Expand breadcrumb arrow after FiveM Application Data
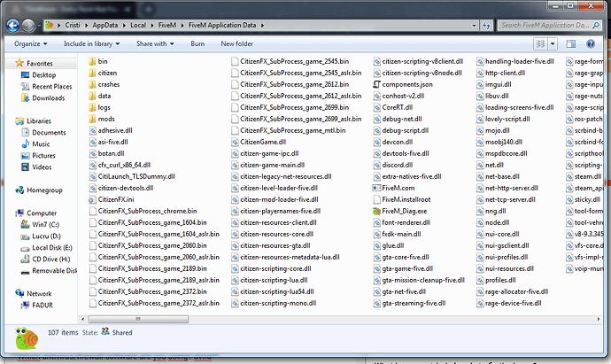The image size is (611, 364). click(x=262, y=26)
